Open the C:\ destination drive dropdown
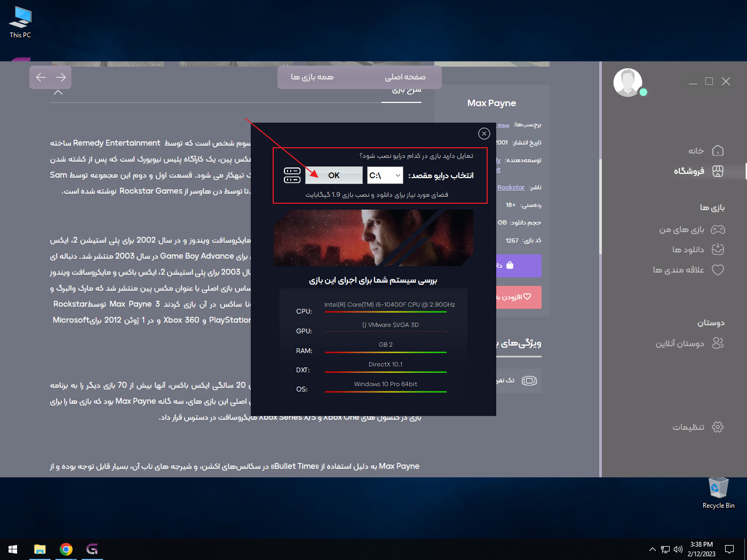 385,175
